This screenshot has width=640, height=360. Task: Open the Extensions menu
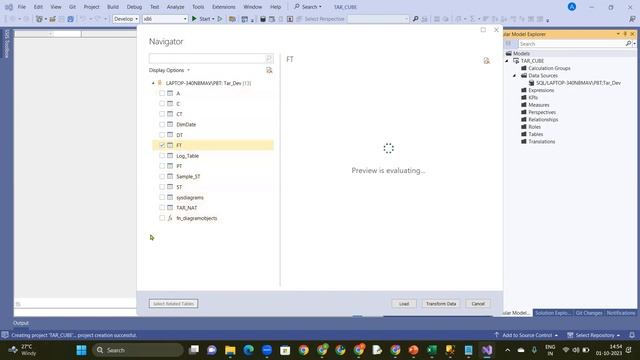point(224,7)
